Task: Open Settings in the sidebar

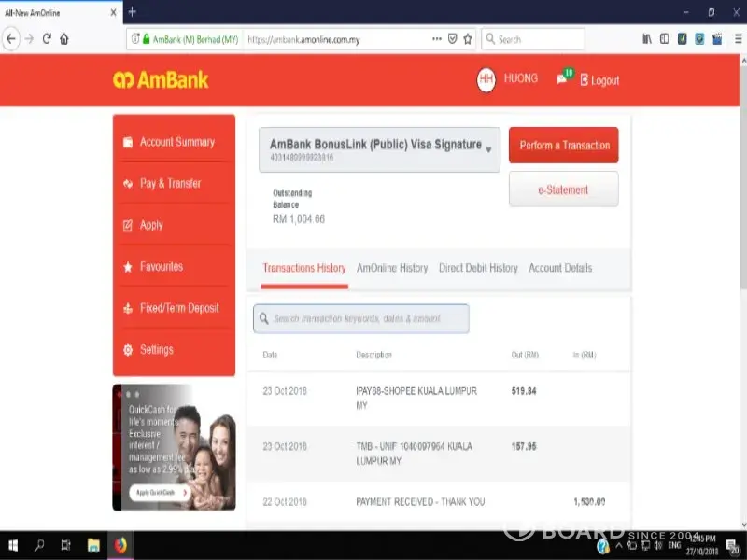Action: point(174,349)
